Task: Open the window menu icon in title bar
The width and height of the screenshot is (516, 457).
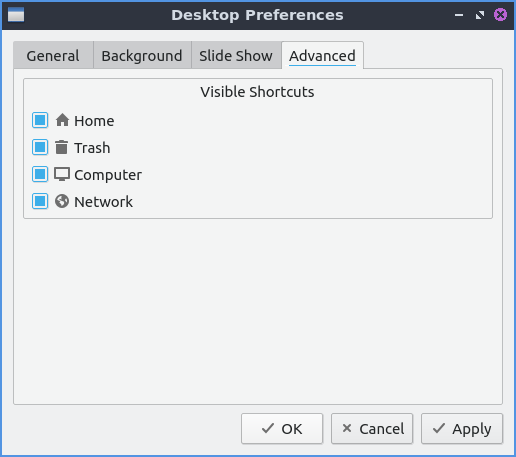Action: [x=16, y=15]
